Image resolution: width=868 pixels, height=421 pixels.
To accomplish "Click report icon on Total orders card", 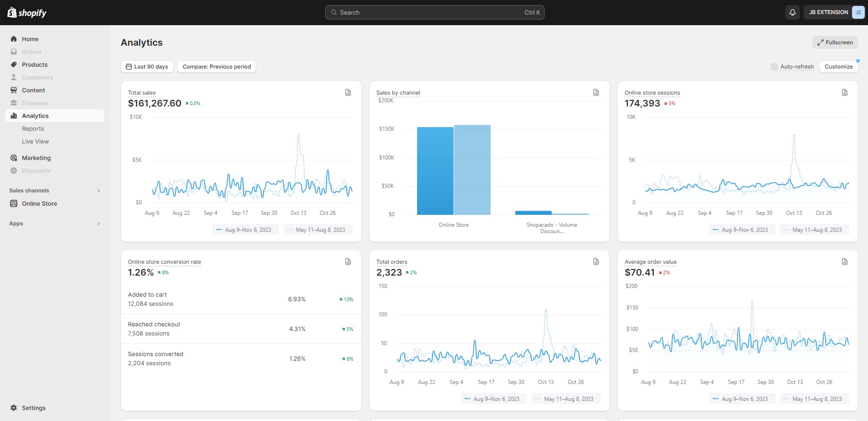I will pyautogui.click(x=596, y=261).
